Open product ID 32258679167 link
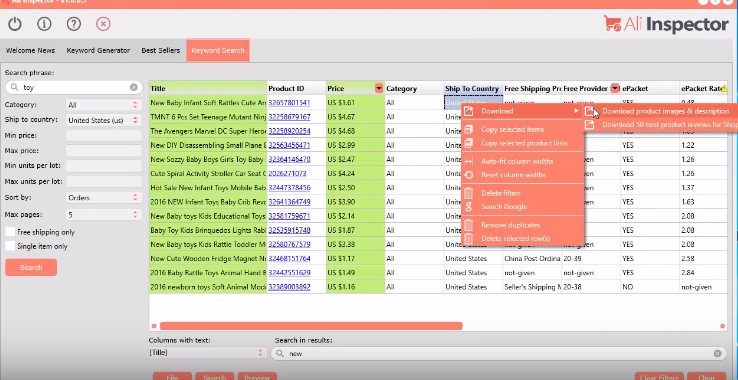The width and height of the screenshot is (738, 380). tap(289, 117)
